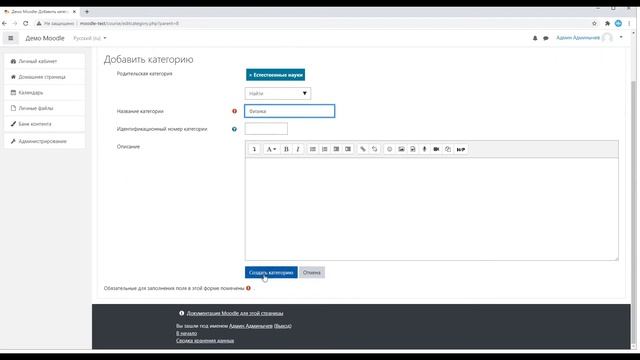Viewport: 640px width, 360px height.
Task: Show help for category ID number
Action: 234,129
